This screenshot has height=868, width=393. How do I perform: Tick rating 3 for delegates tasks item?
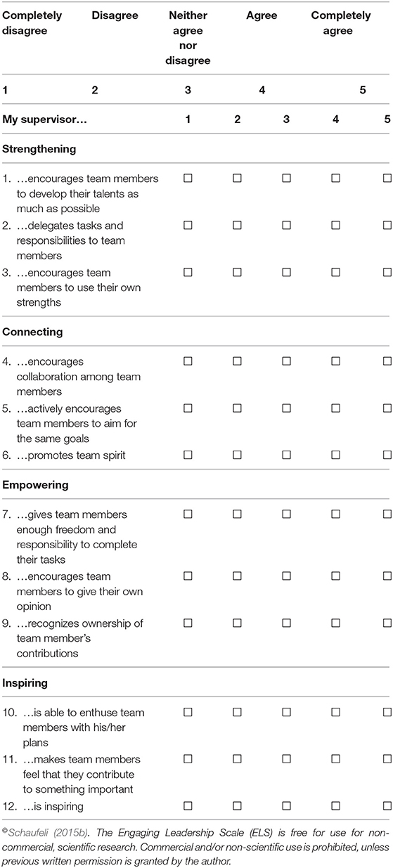[x=286, y=226]
